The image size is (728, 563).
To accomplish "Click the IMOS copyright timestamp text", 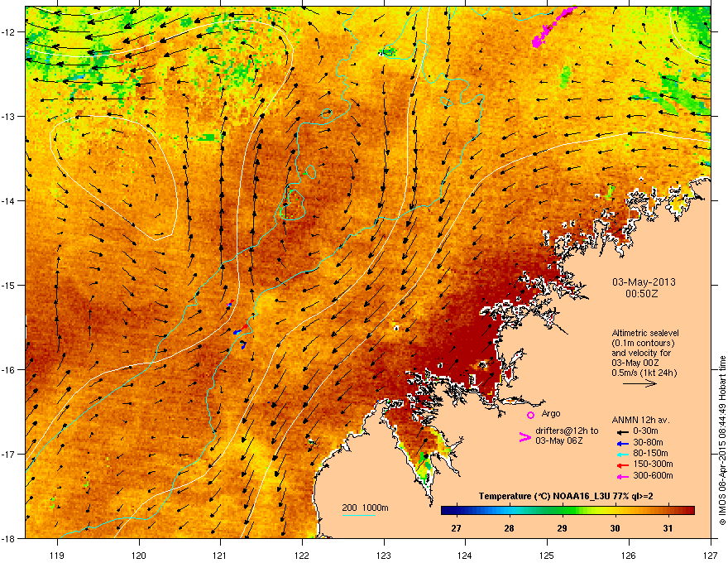I will point(722,440).
